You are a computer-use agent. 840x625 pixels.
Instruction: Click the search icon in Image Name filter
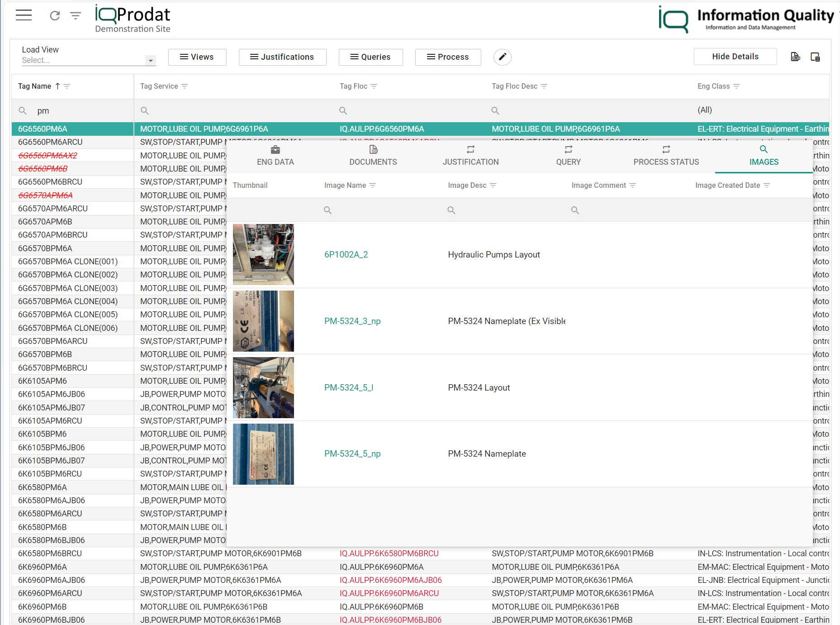click(328, 210)
